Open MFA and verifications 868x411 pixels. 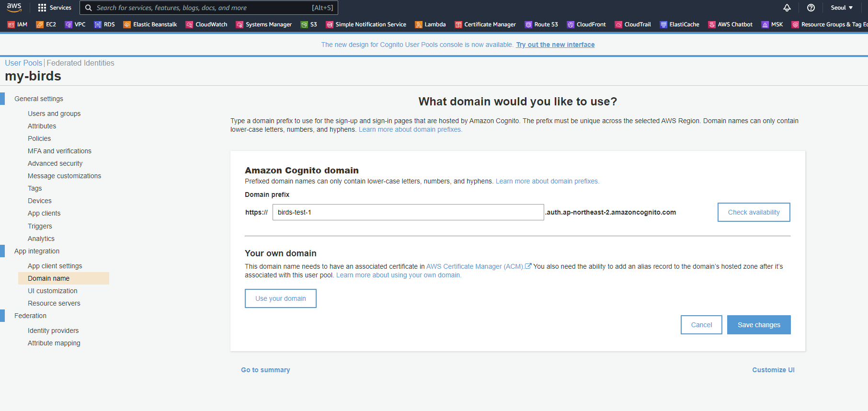(59, 151)
